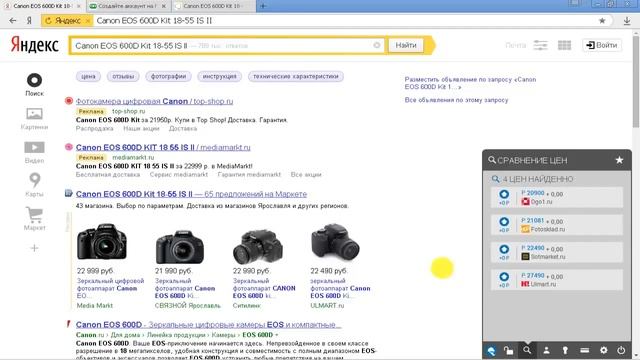Click the blue logo icon in widget toolbar
The height and width of the screenshot is (360, 640).
pos(491,350)
